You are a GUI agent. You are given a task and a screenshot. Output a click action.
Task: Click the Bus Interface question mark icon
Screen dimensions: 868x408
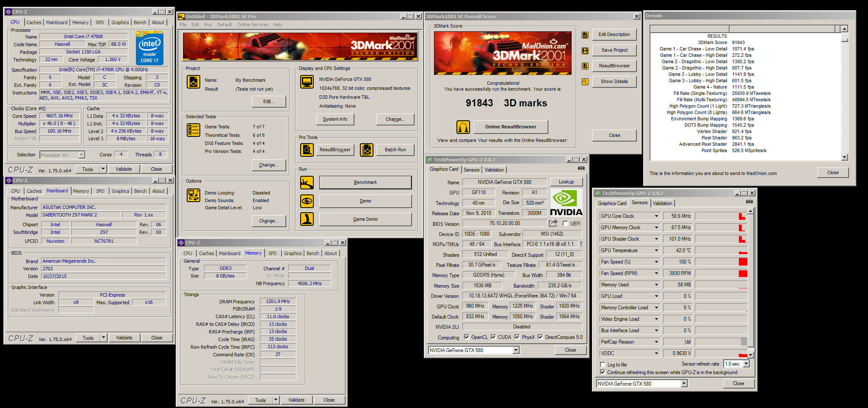pos(581,244)
